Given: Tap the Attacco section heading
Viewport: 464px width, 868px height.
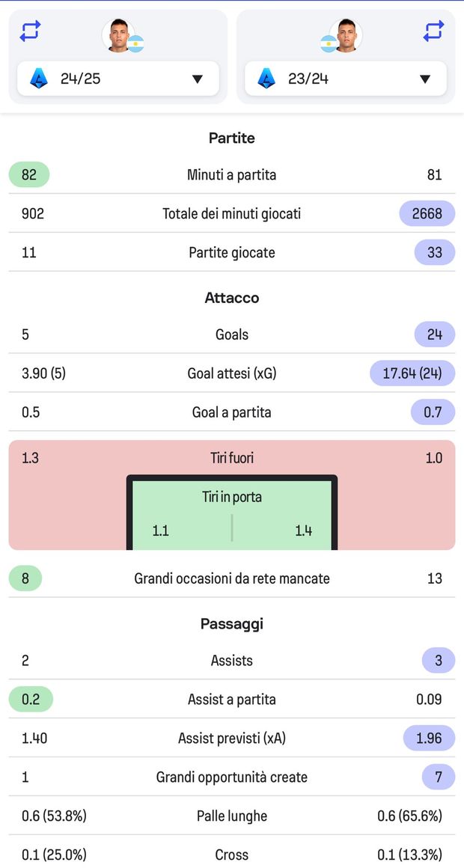Looking at the screenshot, I should click(232, 298).
